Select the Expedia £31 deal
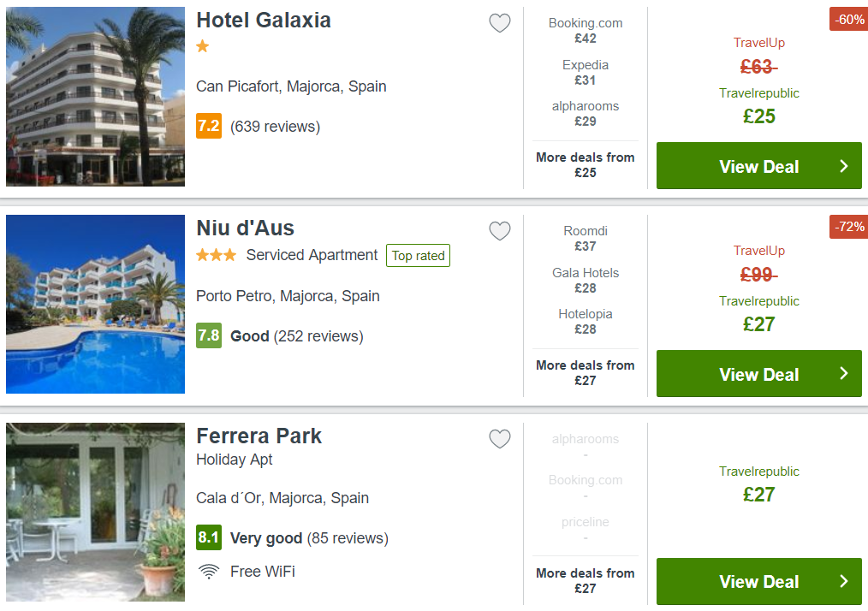This screenshot has height=611, width=868. [586, 73]
